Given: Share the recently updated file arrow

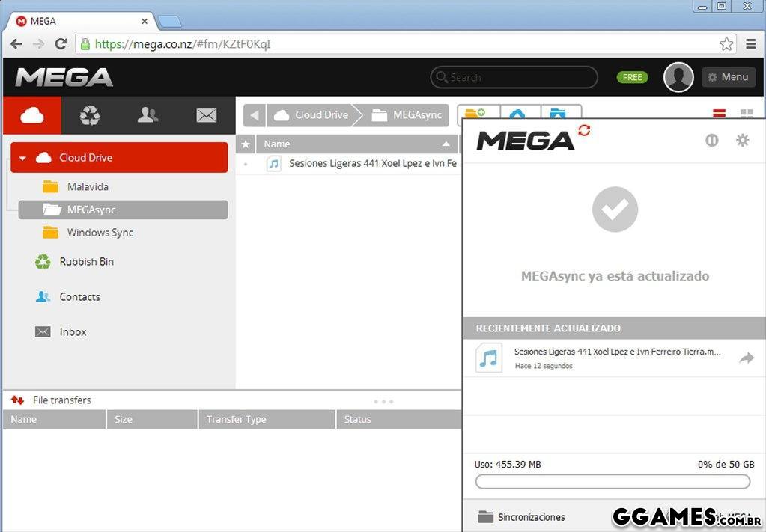Looking at the screenshot, I should (x=746, y=358).
